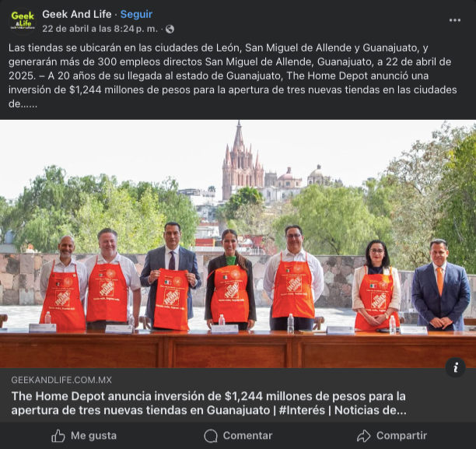Click the thumbs-up like icon
This screenshot has height=449, width=476.
58,436
